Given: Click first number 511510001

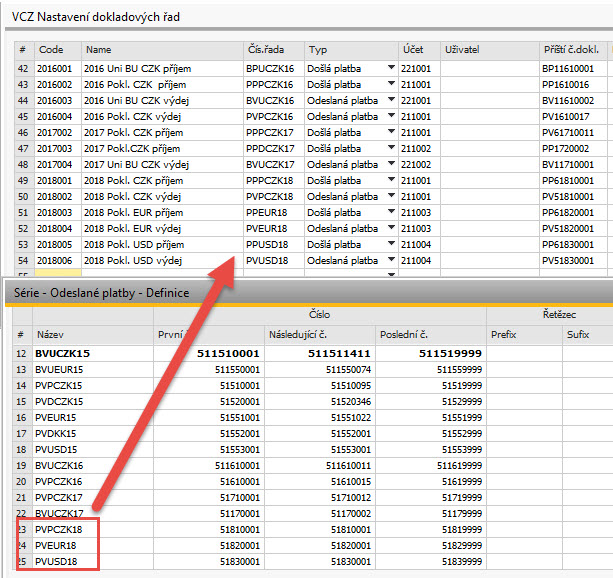Looking at the screenshot, I should 209,354.
